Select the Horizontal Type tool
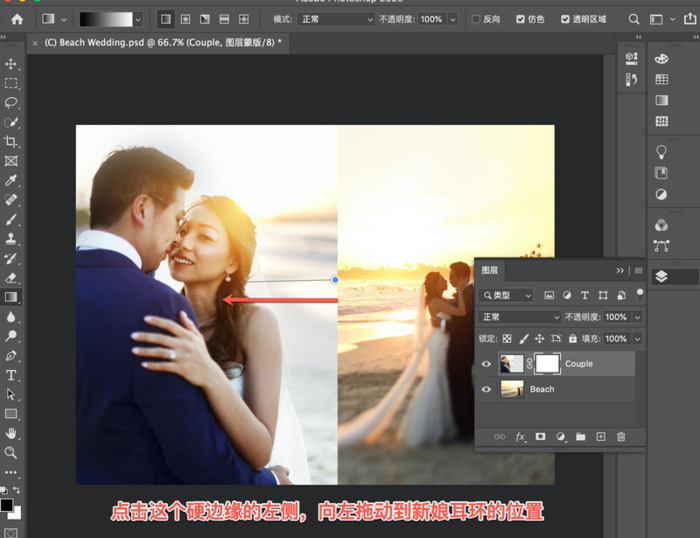 [11, 375]
